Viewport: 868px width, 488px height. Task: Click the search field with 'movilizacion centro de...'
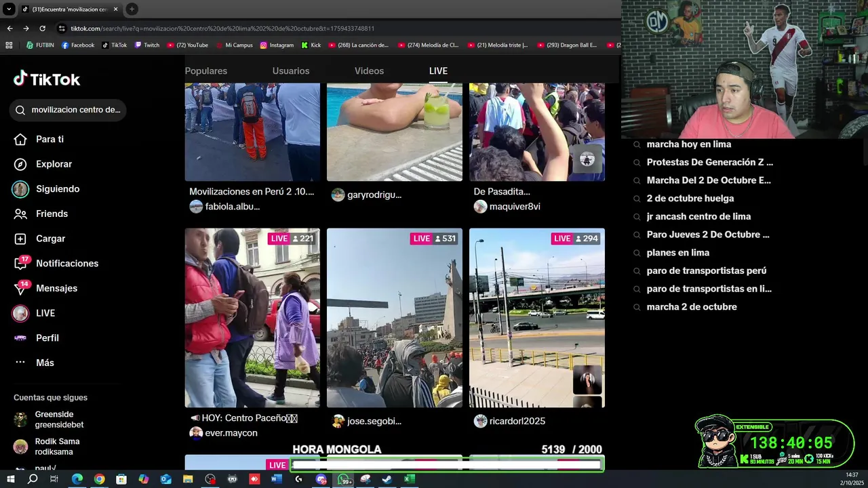tap(68, 110)
